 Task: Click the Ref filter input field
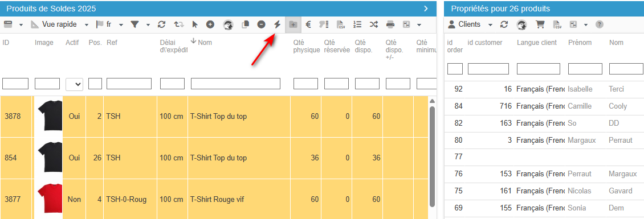(129, 84)
